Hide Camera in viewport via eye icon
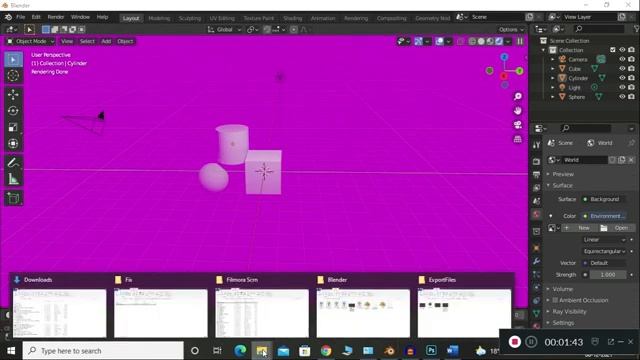 (622, 59)
